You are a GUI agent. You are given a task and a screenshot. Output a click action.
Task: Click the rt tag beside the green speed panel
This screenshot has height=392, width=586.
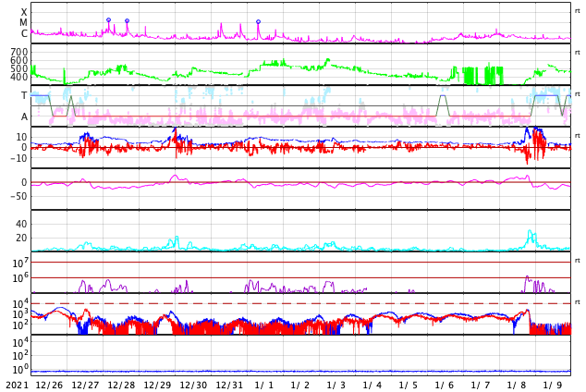(x=578, y=53)
